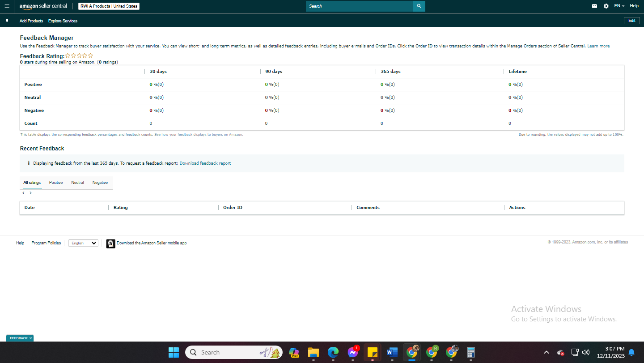This screenshot has width=644, height=363.
Task: Go to next feedback page arrow
Action: (30, 193)
